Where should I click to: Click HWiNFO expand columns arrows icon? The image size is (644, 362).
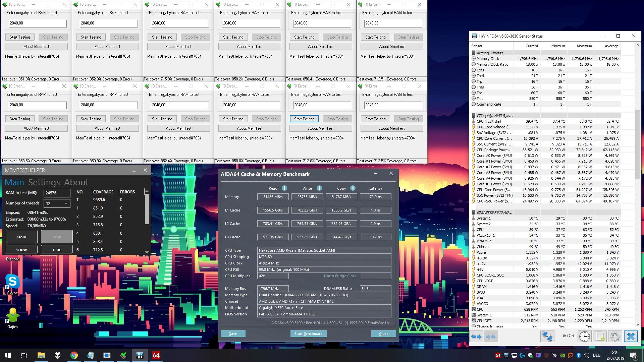[x=476, y=337]
